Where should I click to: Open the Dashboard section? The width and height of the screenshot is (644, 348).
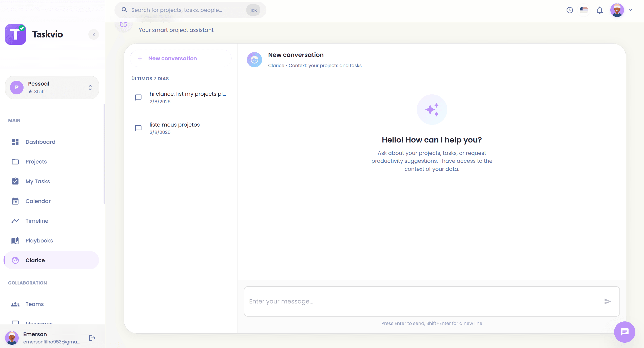[40, 142]
